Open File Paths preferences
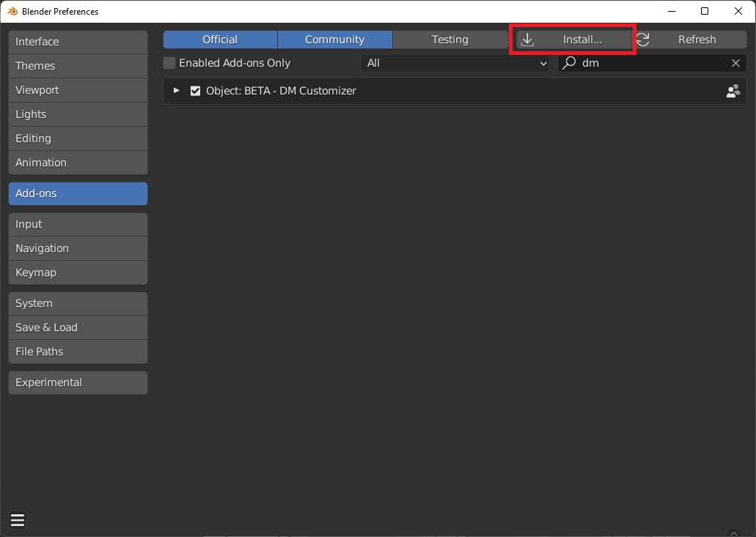The width and height of the screenshot is (756, 537). (x=78, y=352)
